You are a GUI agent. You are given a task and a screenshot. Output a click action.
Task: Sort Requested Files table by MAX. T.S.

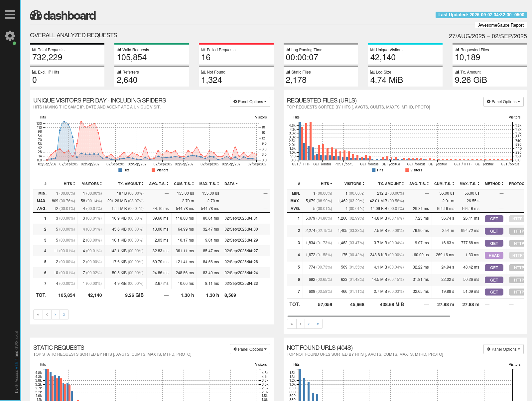click(469, 184)
